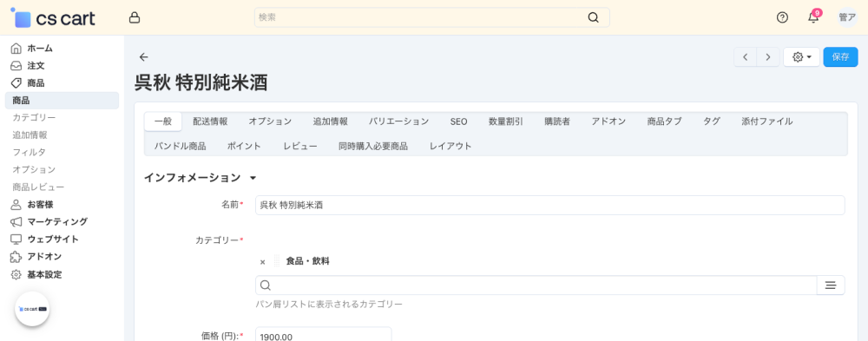Open 追加情報 in sidebar submenu
868x341 pixels.
(x=30, y=135)
